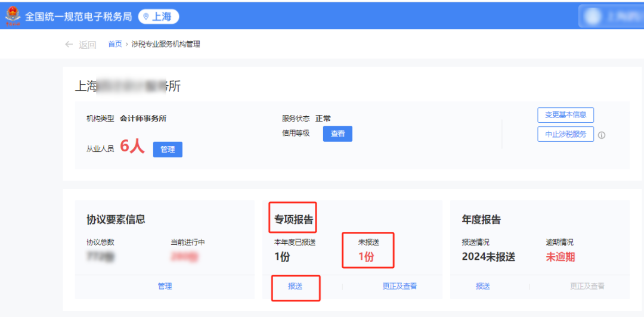The image size is (644, 317).
Task: Click the info icon beside 中止涉税服务
Action: coord(602,135)
